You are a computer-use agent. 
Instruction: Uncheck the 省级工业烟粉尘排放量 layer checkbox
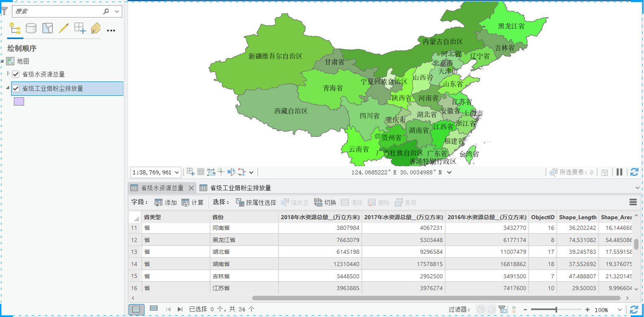point(16,88)
